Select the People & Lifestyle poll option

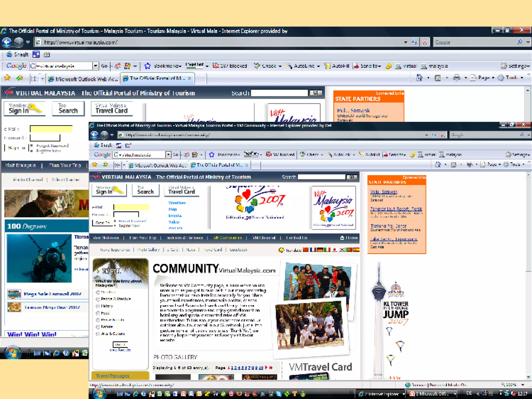pos(98,299)
